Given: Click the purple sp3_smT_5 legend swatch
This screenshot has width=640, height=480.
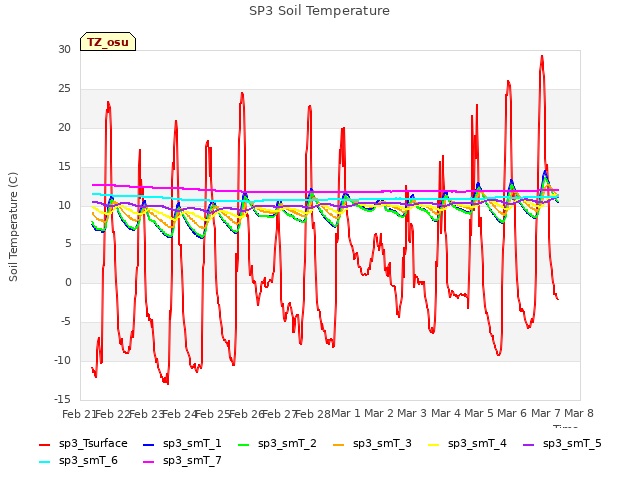Looking at the screenshot, I should pyautogui.click(x=529, y=445).
